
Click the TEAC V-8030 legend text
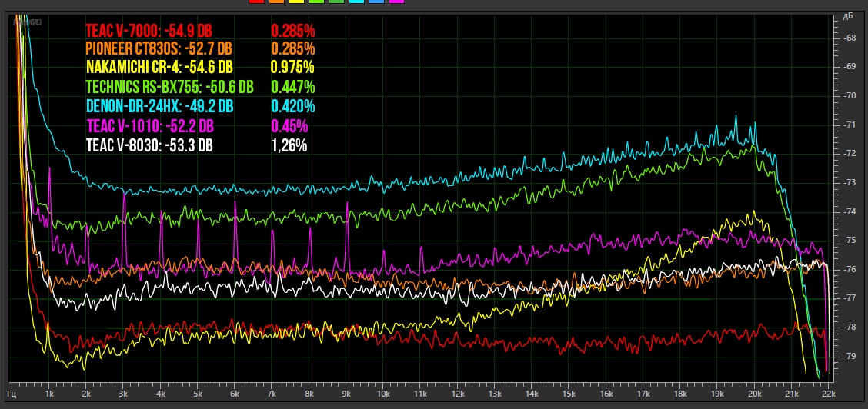point(149,145)
